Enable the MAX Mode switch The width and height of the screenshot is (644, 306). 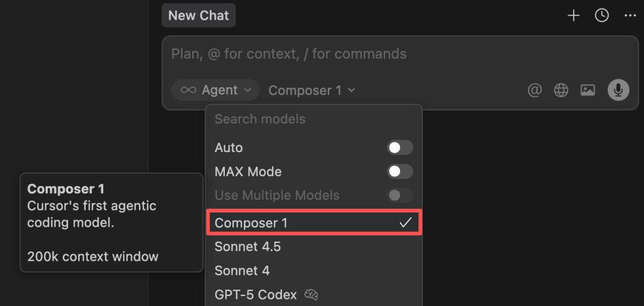click(400, 172)
